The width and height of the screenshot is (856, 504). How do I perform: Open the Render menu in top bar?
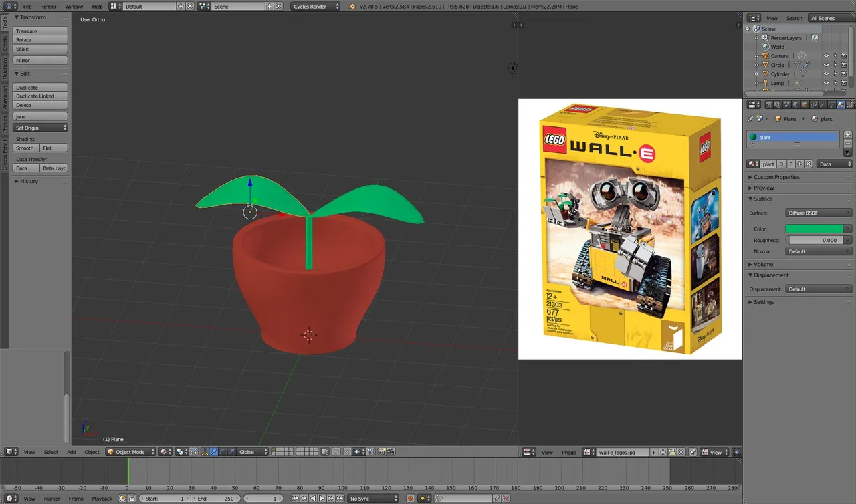tap(48, 6)
